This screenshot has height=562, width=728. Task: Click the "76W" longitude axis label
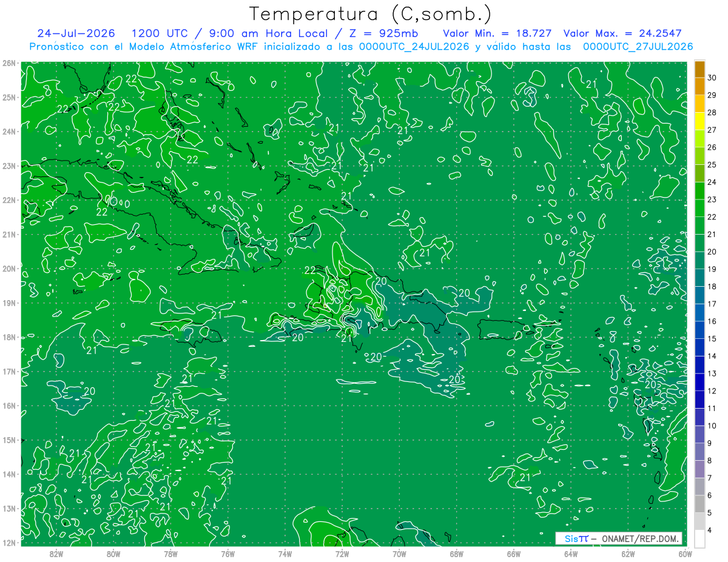point(228,554)
